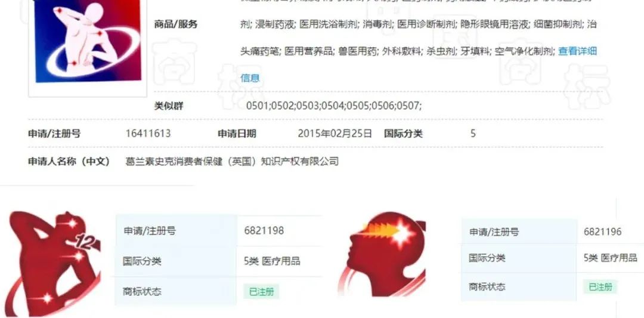Click the 商标状态 label in the 6821196 entry
Image resolution: width=644 pixels, height=318 pixels.
[487, 287]
